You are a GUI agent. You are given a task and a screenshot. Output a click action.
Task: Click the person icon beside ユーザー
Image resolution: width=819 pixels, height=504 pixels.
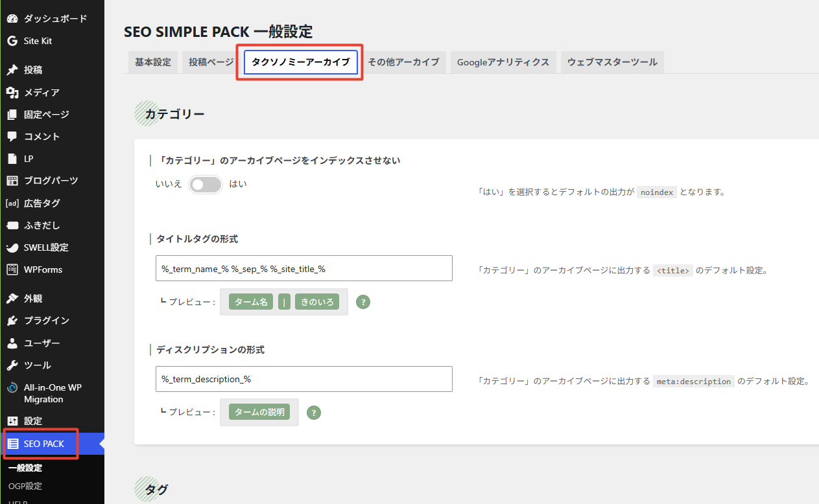(12, 343)
